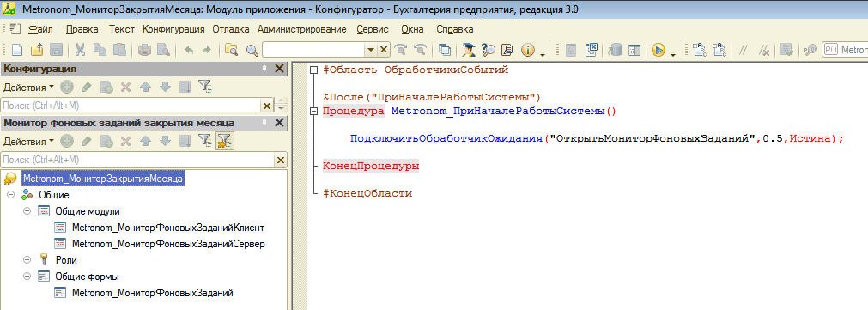This screenshot has width=868, height=310.
Task: Open the dropdown arrow next to the info icon
Action: coord(542,55)
